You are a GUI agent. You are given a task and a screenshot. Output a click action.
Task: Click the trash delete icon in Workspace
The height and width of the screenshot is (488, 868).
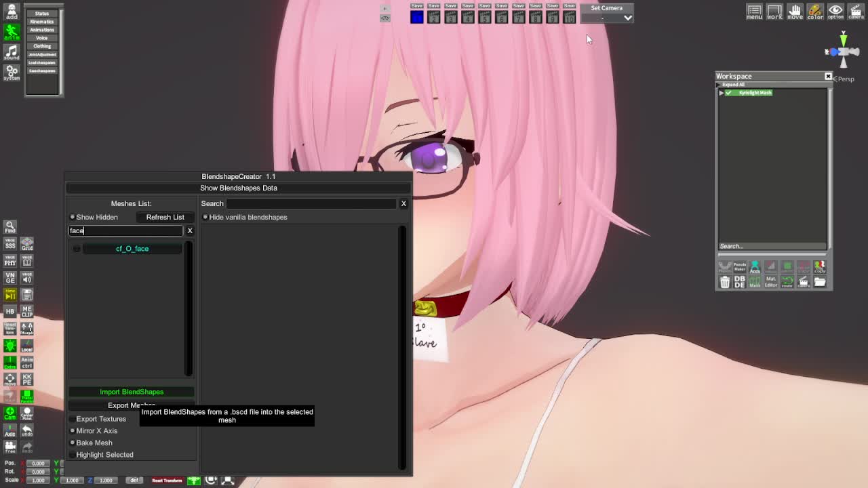click(724, 283)
